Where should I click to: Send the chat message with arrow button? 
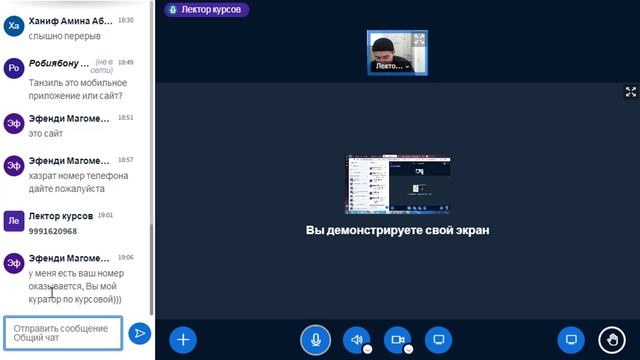click(140, 333)
